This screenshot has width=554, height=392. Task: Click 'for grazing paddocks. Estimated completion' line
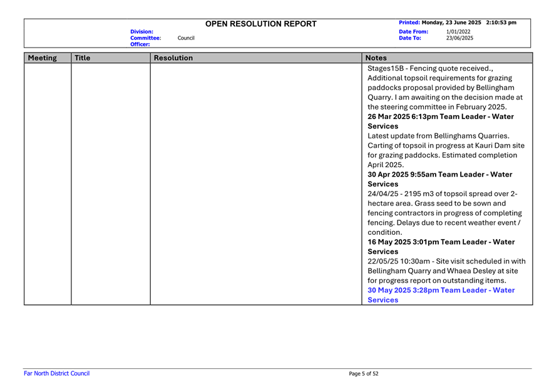(x=443, y=155)
